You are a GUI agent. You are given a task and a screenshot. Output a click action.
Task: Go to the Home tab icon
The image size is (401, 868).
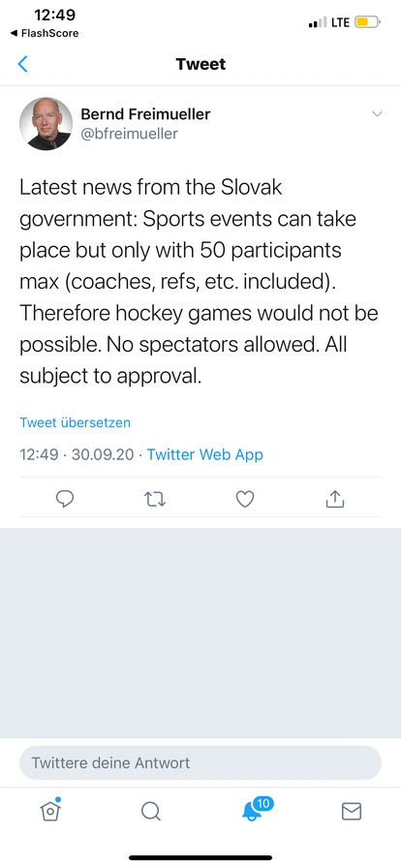click(50, 810)
